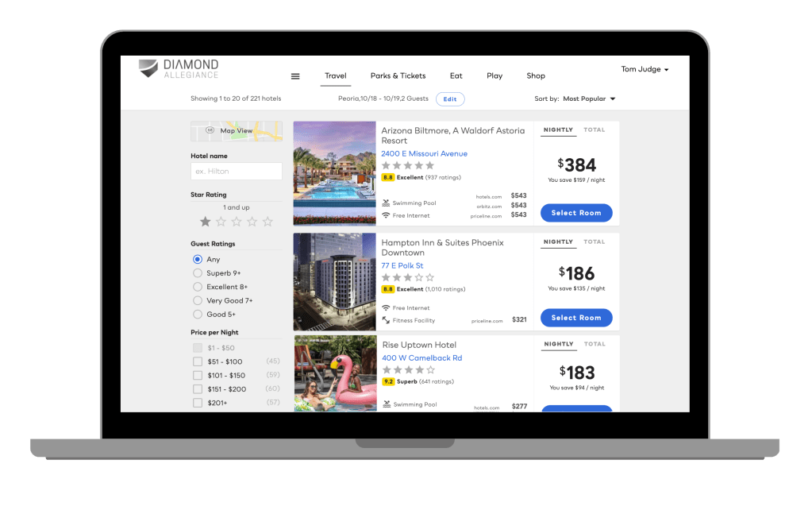Screen dimensions: 812x510
Task: Click Free Internet wifi icon for Arizona Biltmore
Action: [386, 215]
